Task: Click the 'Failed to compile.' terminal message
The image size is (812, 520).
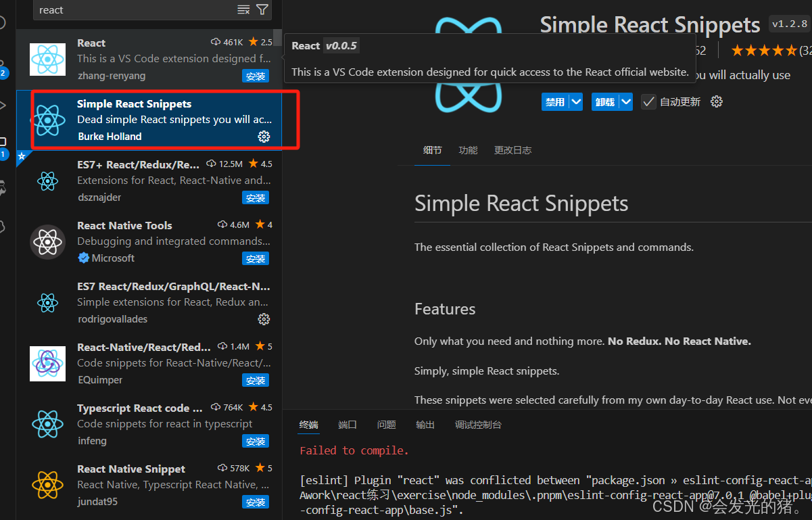Action: coord(354,450)
